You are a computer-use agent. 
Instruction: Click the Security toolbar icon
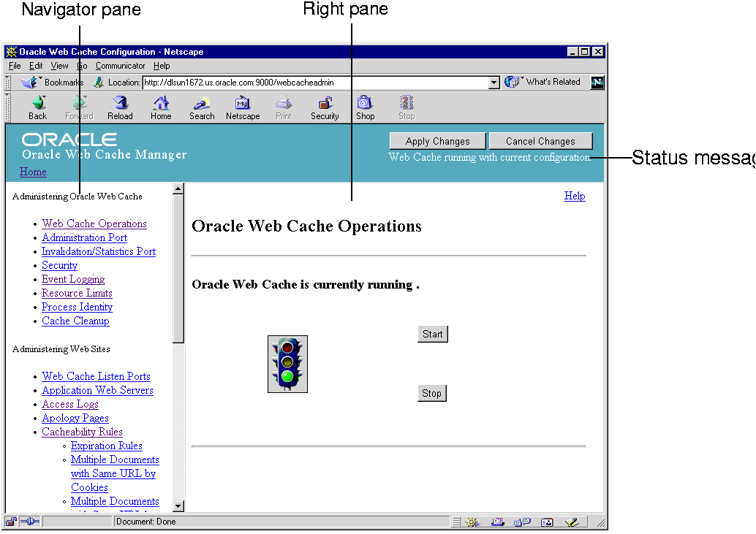(x=325, y=102)
